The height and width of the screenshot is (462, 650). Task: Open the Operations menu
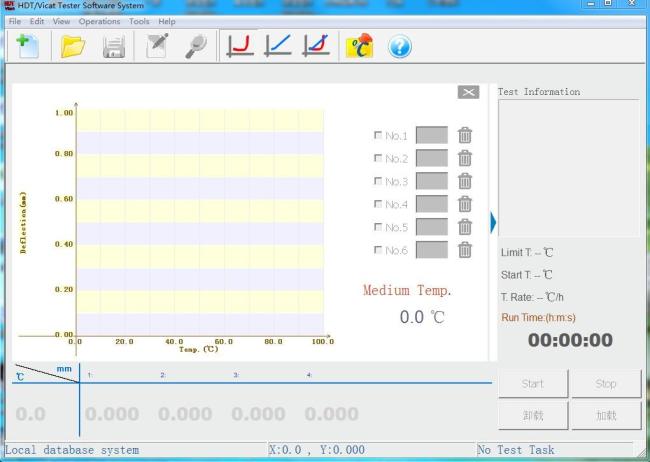click(99, 21)
